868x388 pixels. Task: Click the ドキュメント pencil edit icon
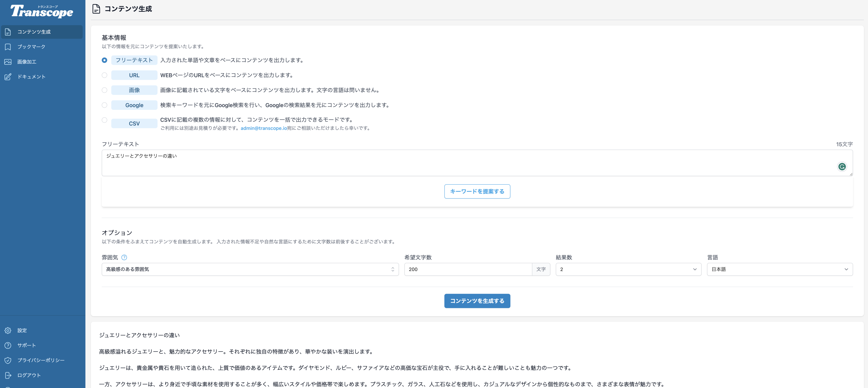tap(8, 77)
